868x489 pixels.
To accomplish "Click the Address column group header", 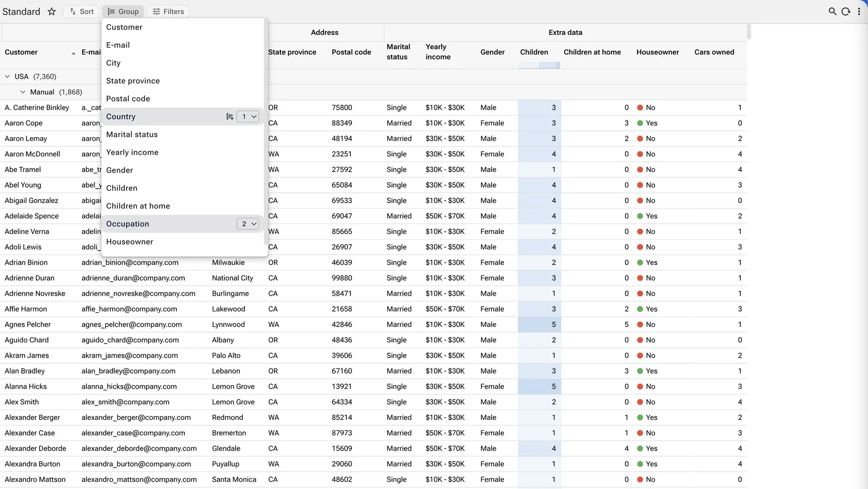I will click(x=324, y=32).
